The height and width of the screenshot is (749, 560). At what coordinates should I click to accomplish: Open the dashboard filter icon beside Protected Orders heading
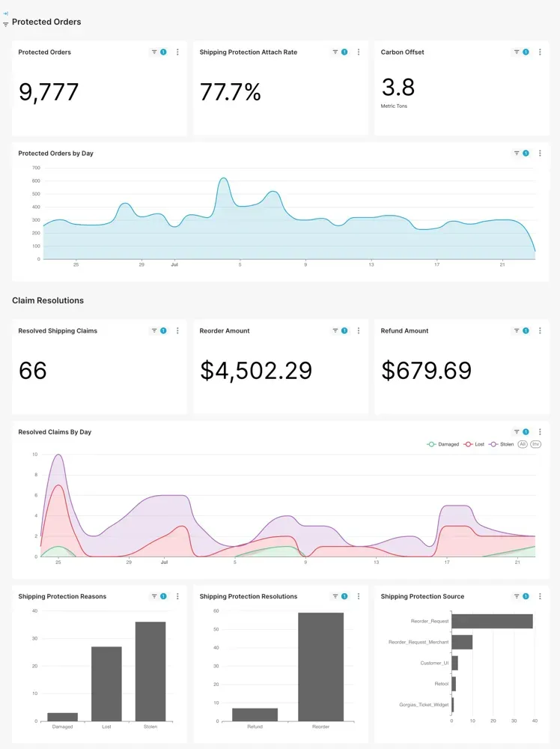point(5,25)
